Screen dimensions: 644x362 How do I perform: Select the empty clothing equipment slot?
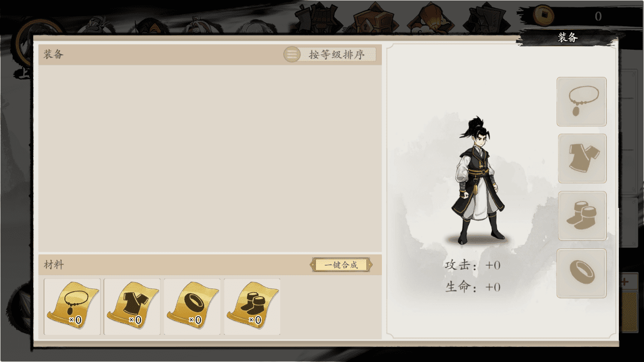coord(582,159)
